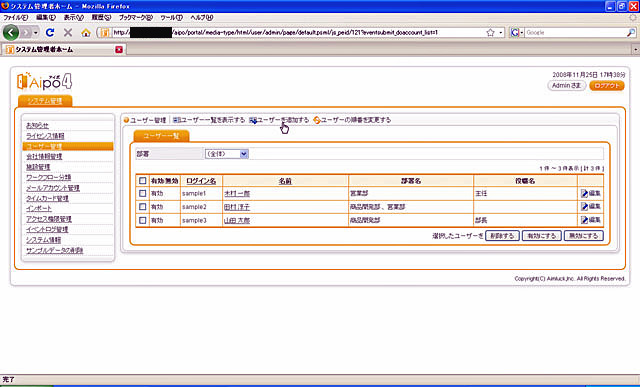Click the ユーザーを追加する add icon
The height and width of the screenshot is (387, 640).
point(253,120)
